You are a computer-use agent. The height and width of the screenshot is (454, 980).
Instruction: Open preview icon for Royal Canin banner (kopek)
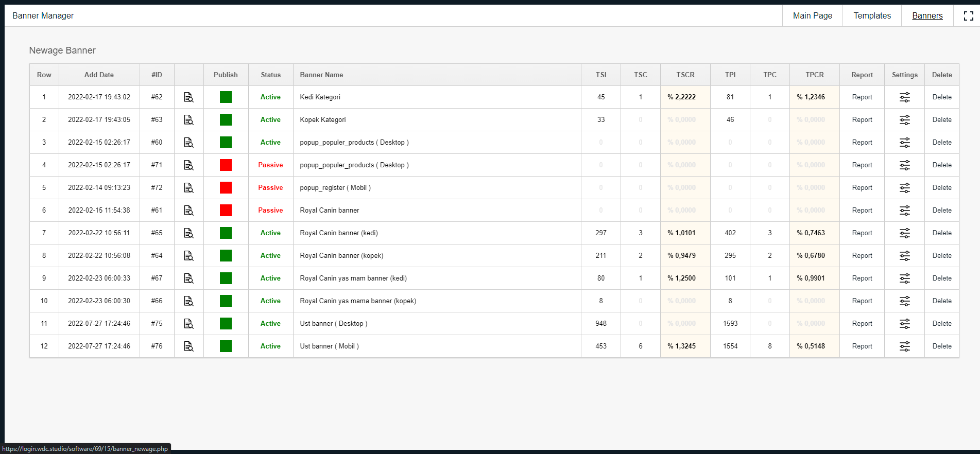point(188,256)
